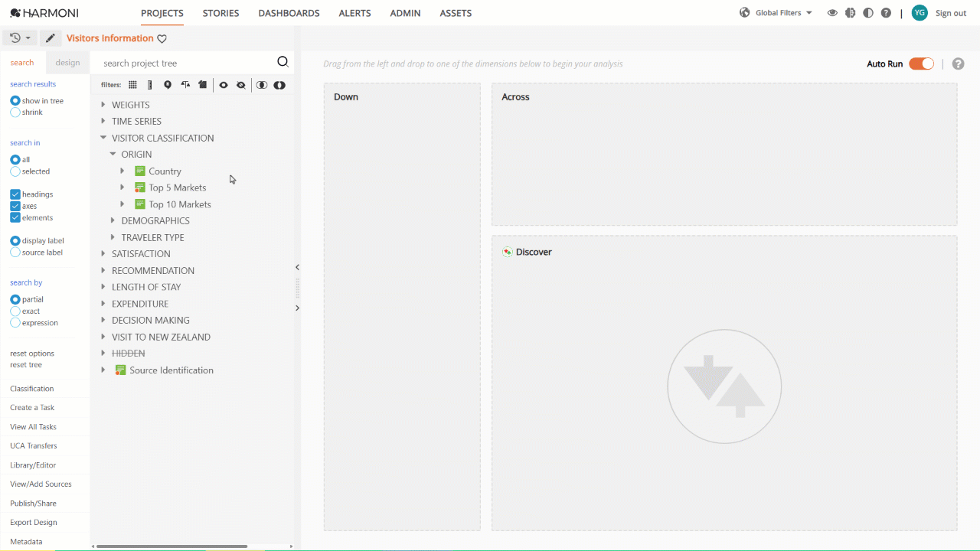Toggle the Auto Run switch

(x=922, y=64)
